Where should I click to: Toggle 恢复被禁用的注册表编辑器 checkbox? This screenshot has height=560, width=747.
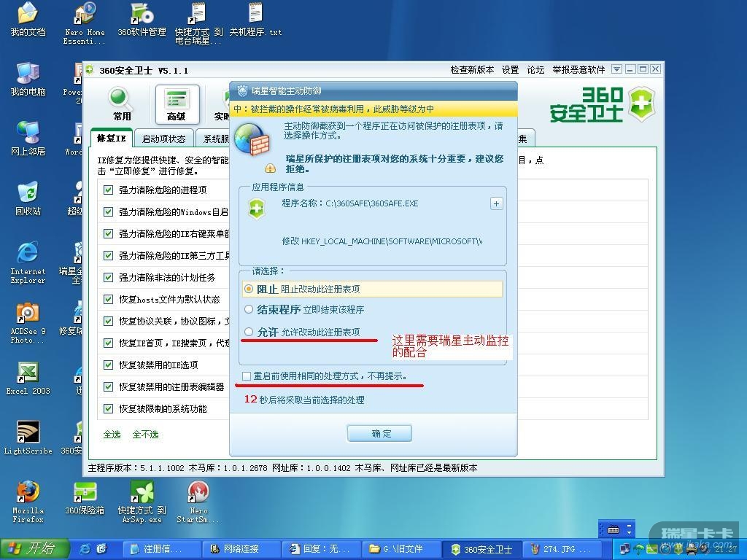108,387
